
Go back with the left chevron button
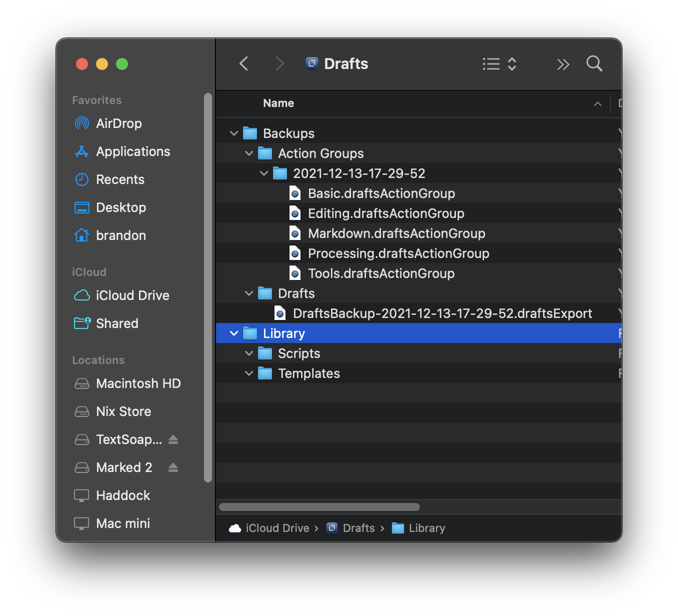pyautogui.click(x=244, y=63)
